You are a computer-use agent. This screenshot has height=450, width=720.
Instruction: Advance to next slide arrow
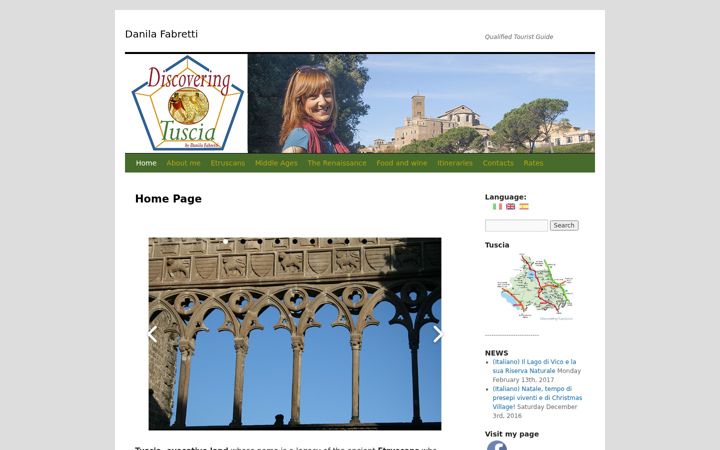click(438, 334)
